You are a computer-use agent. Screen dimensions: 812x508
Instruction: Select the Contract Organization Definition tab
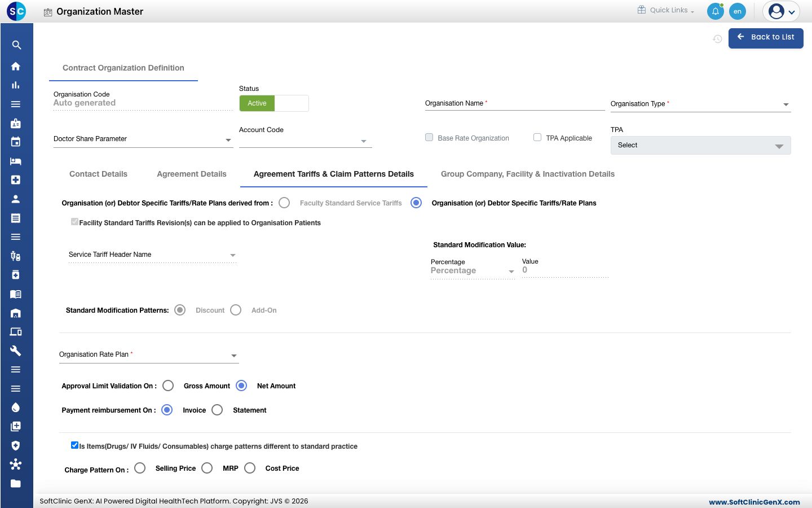[123, 68]
